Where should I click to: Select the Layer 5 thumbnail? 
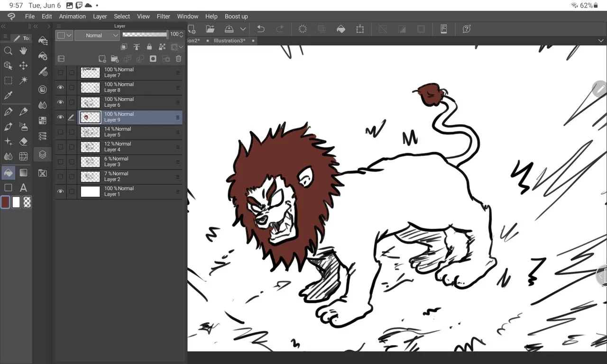pyautogui.click(x=90, y=132)
